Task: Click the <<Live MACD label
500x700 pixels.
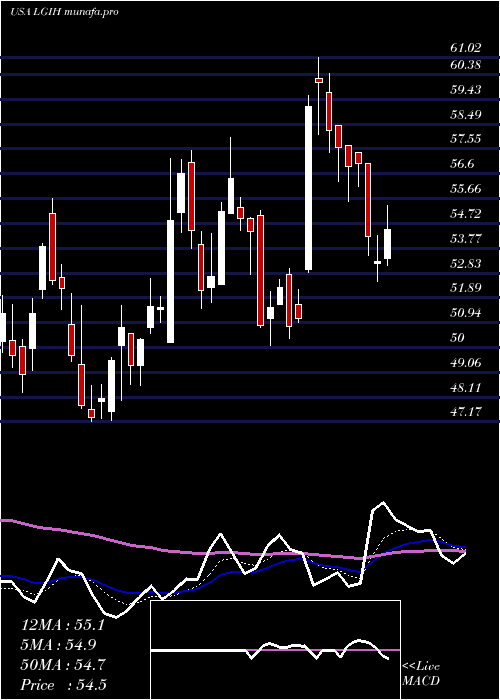Action: tap(421, 674)
